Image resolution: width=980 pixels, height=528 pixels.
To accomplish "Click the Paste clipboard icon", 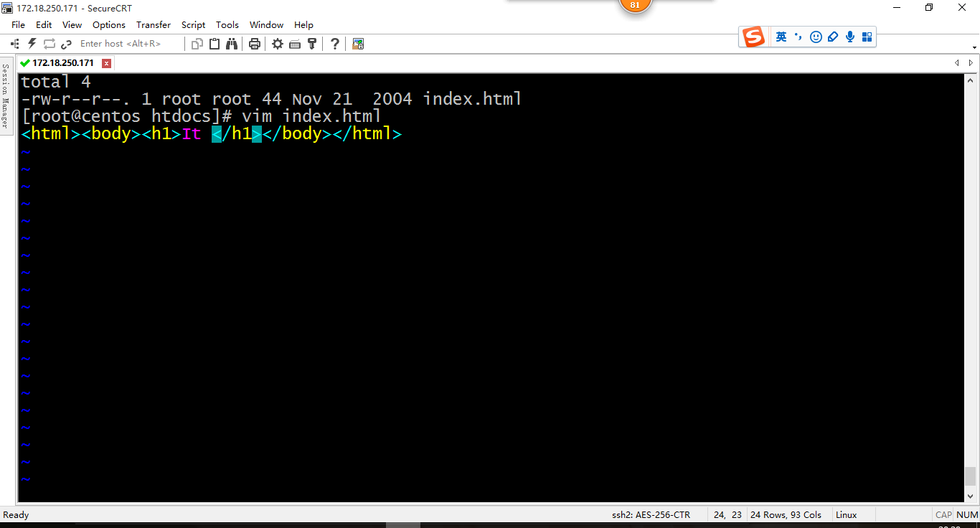I will [x=215, y=44].
